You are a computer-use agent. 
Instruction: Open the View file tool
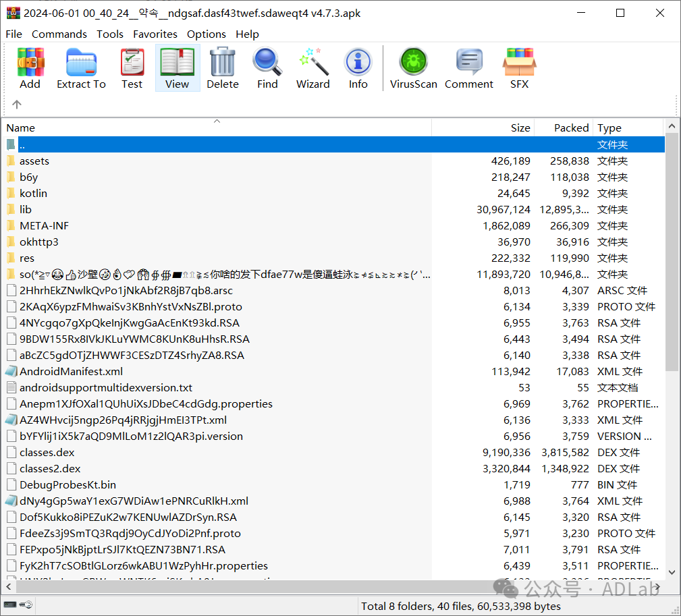[x=177, y=67]
